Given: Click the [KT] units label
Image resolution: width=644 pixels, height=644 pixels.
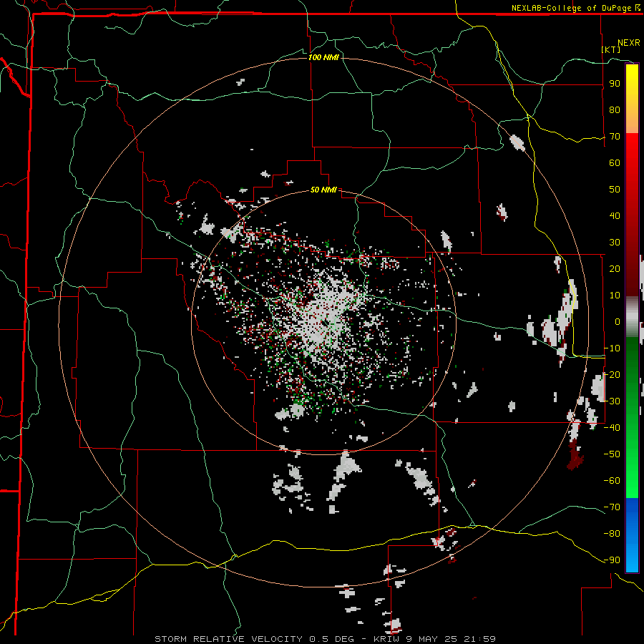Looking at the screenshot, I should pyautogui.click(x=611, y=49).
